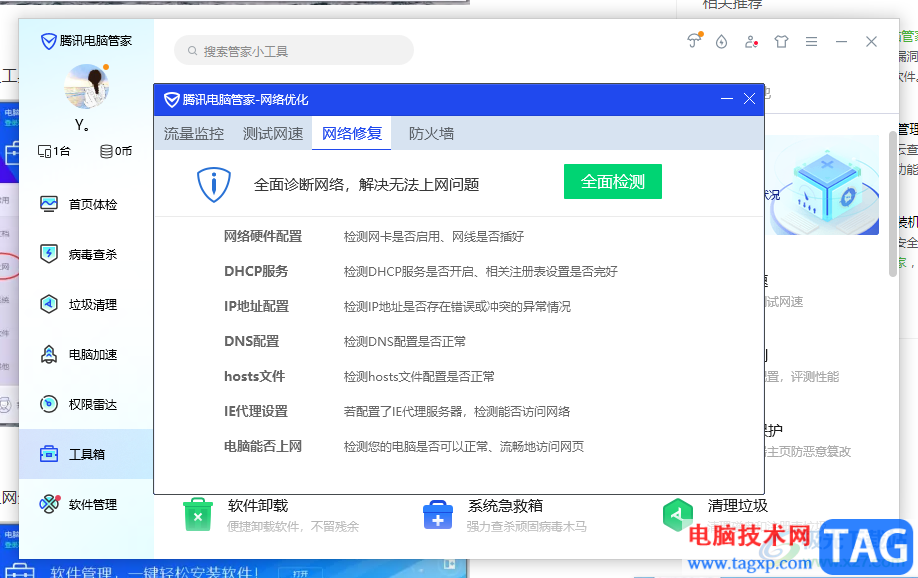
Task: Open 垃圾清理 in sidebar
Action: 78,305
